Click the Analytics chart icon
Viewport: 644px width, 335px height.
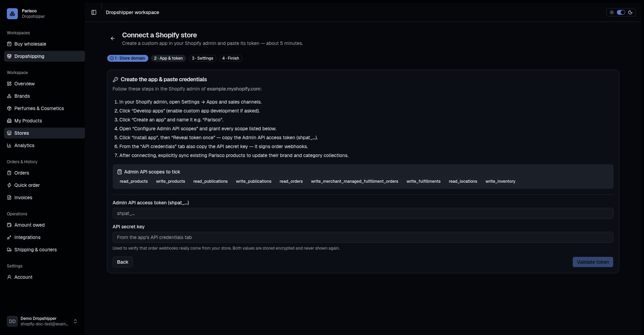click(9, 145)
